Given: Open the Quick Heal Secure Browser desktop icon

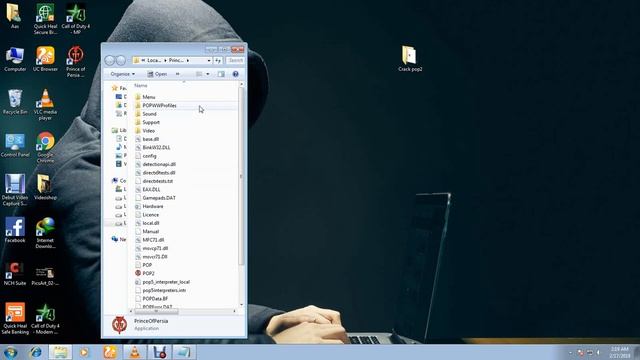Looking at the screenshot, I should click(x=45, y=18).
